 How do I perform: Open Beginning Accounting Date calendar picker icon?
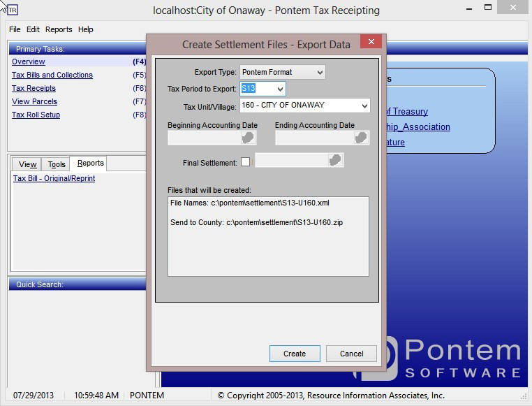[248, 138]
